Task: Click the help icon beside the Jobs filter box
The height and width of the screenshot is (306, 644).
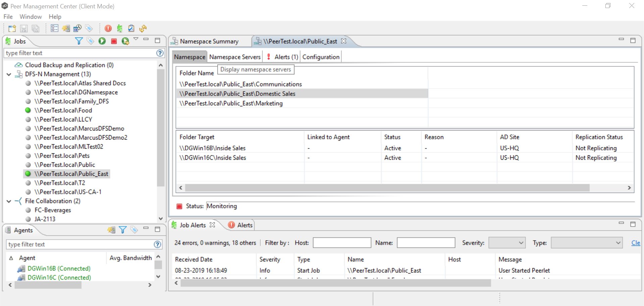Action: (160, 53)
